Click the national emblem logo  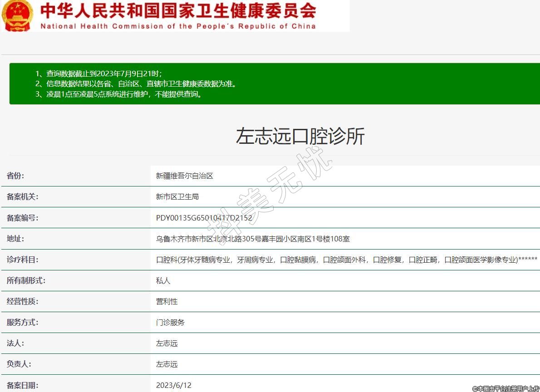coord(17,15)
